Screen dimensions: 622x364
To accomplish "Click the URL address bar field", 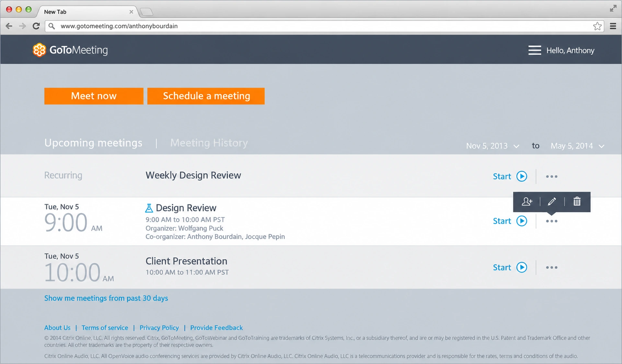I will tap(325, 26).
